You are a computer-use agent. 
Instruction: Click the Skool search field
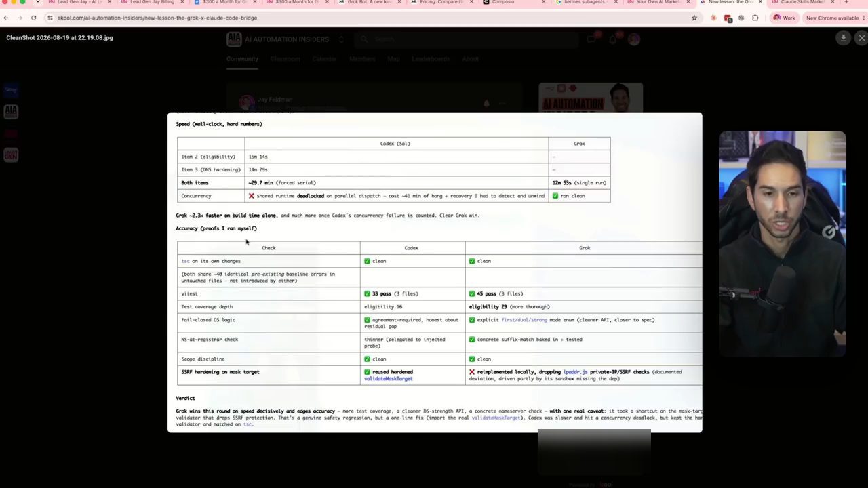click(468, 39)
